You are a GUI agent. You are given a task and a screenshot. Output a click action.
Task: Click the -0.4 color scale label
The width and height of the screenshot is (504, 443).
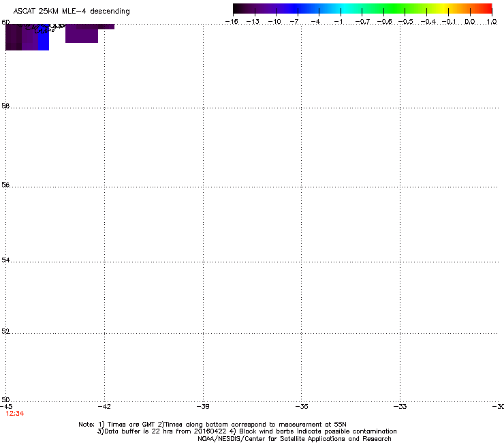(428, 22)
